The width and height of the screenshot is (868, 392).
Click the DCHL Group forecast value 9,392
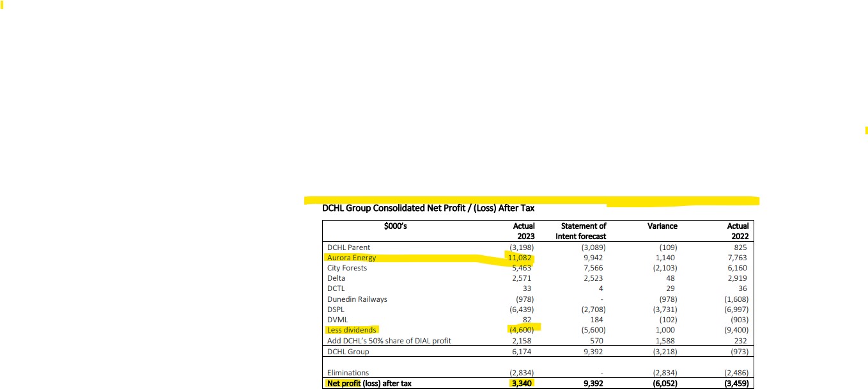point(594,351)
